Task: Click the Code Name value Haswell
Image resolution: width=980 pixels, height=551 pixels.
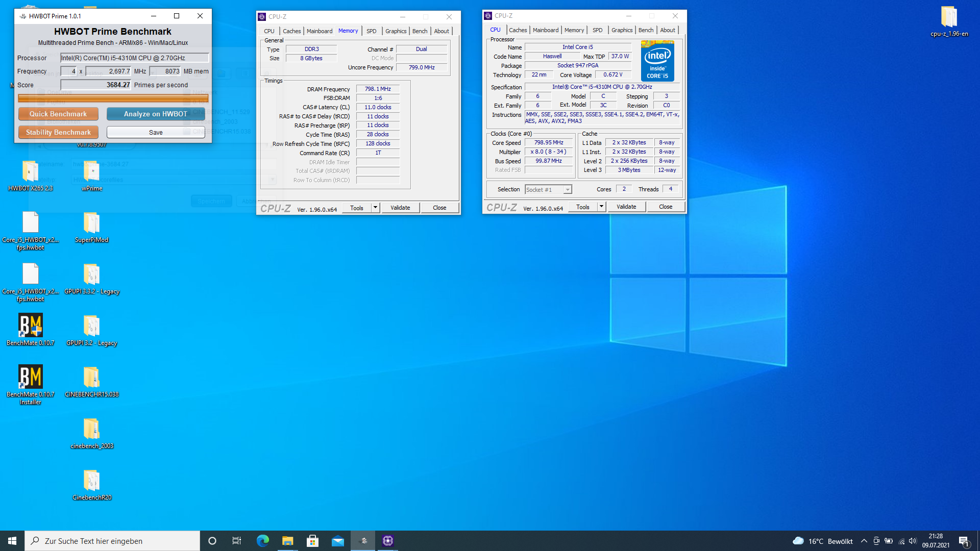Action: tap(552, 56)
